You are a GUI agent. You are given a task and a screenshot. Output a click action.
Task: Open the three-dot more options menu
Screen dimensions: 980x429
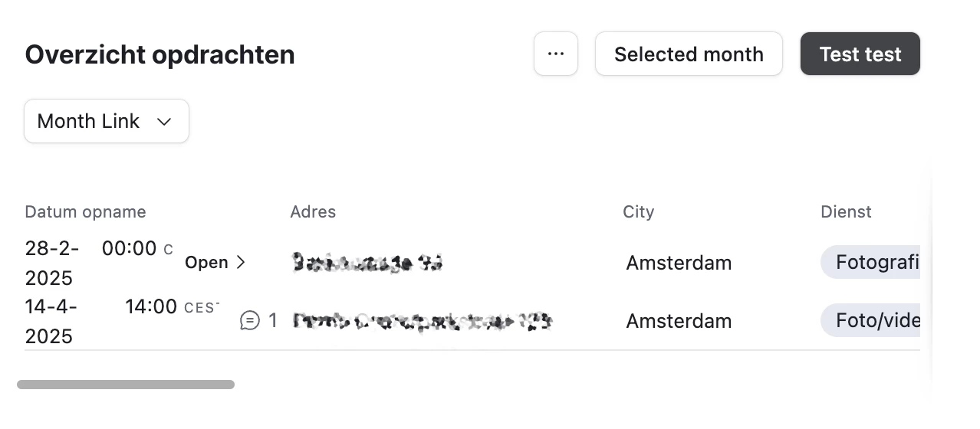[556, 54]
